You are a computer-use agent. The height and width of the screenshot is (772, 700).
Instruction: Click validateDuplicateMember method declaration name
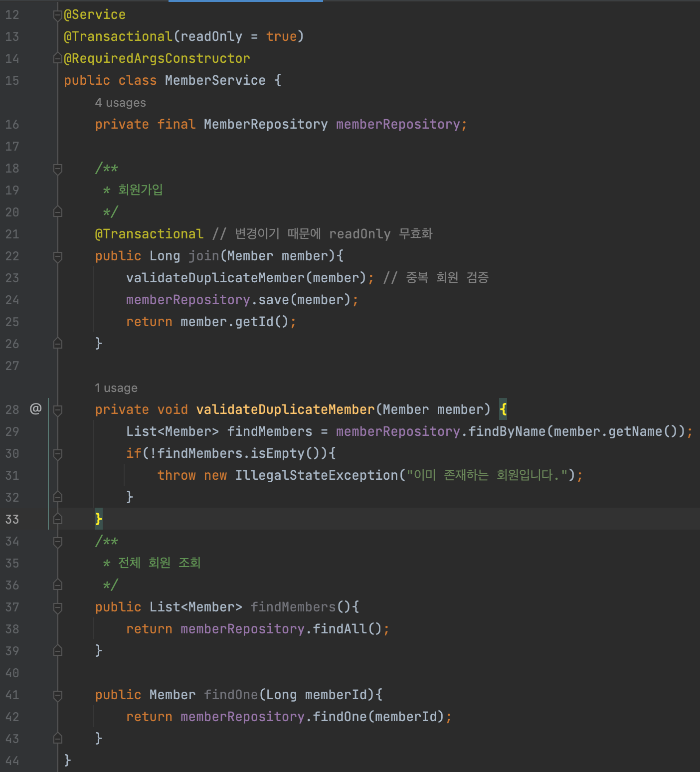coord(285,410)
